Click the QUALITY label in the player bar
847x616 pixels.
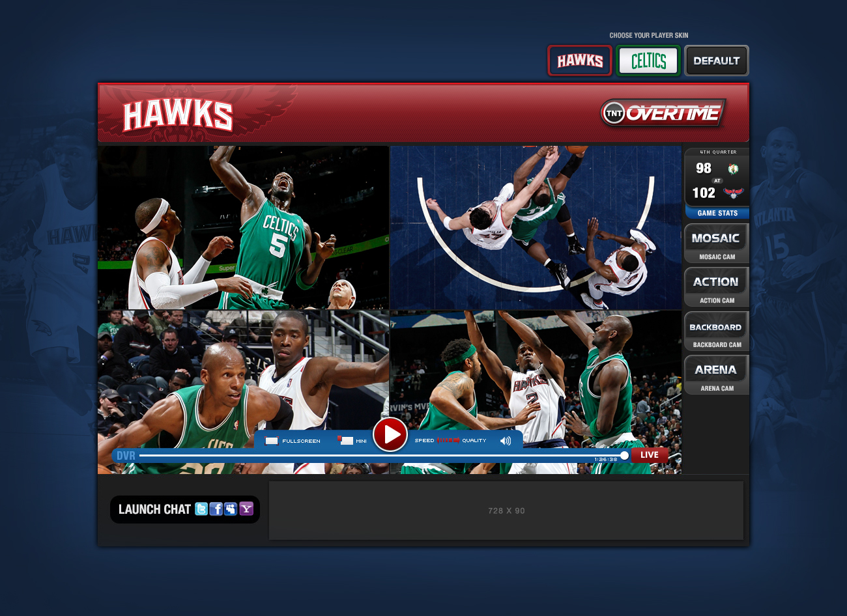pos(474,441)
